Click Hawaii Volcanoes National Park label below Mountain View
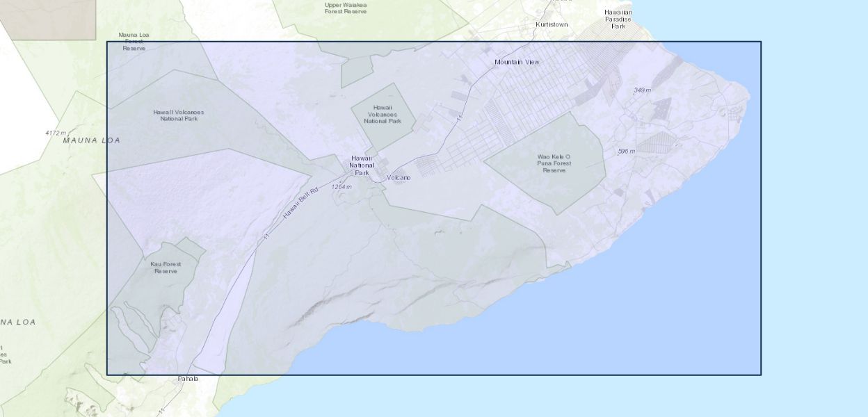 [383, 114]
